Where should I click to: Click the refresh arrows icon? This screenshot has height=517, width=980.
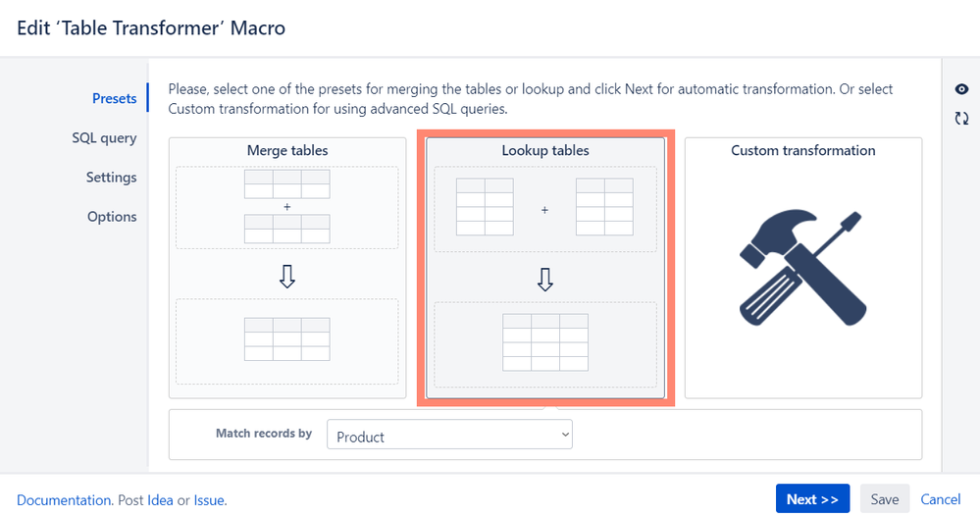tap(961, 118)
